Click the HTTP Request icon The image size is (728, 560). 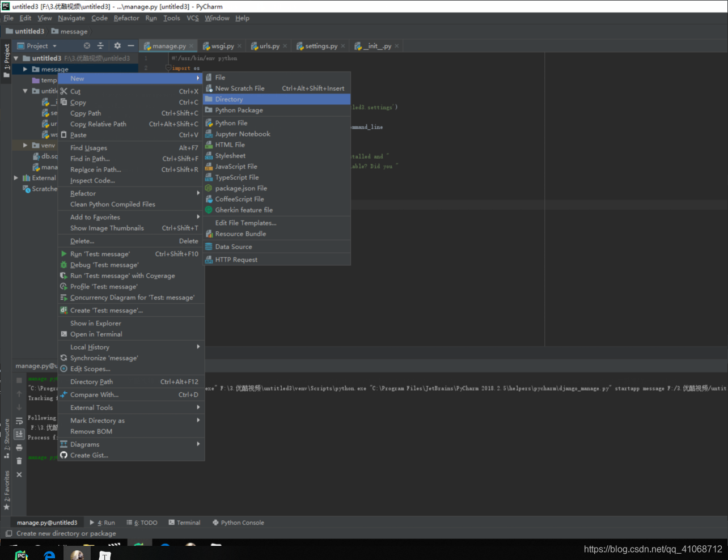[x=209, y=260]
